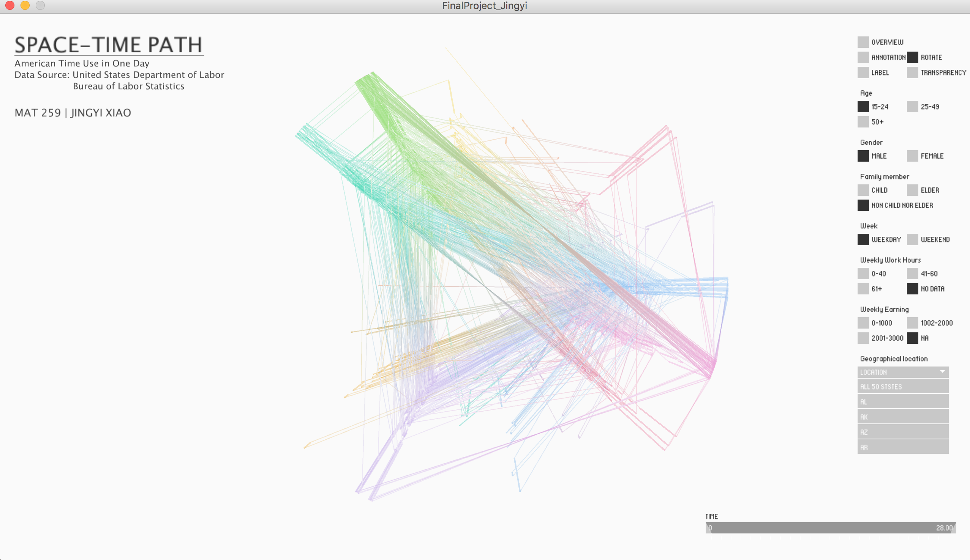Select AK in the location list
Viewport: 970px width, 560px height.
902,417
